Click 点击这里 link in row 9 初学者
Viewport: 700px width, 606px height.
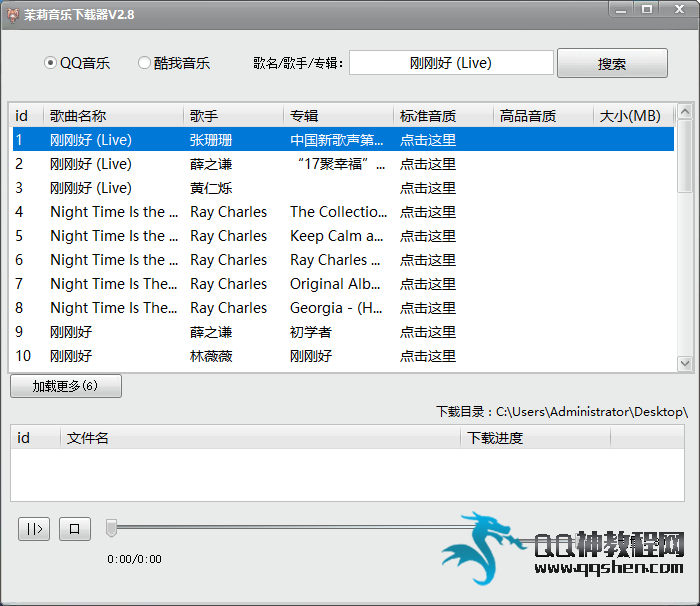click(428, 332)
